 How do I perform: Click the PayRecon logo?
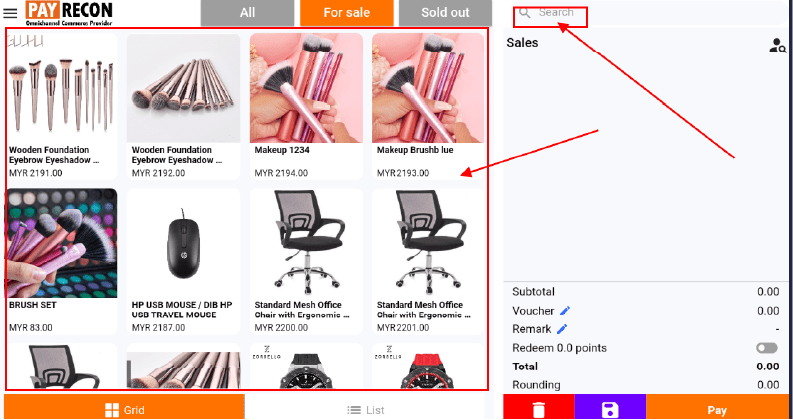click(x=69, y=13)
